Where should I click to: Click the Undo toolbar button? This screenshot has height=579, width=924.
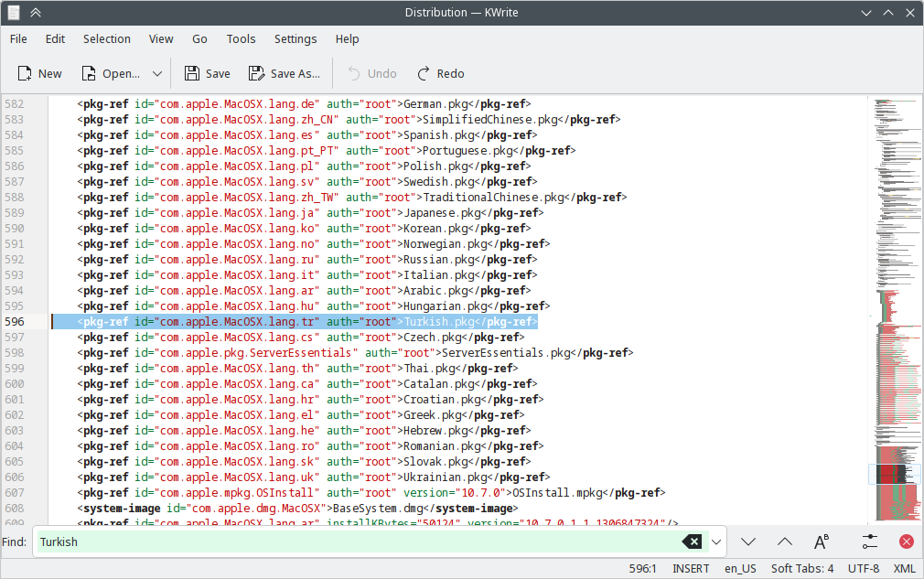click(x=371, y=73)
